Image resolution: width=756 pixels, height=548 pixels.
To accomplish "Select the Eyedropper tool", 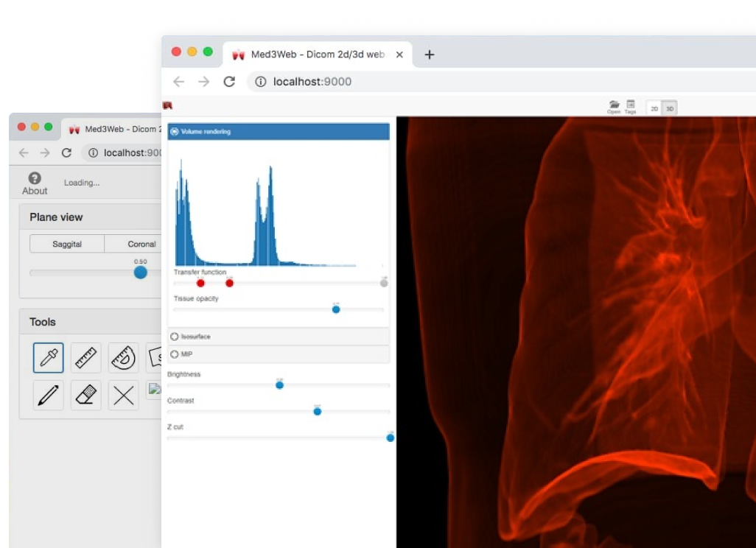I will point(48,358).
